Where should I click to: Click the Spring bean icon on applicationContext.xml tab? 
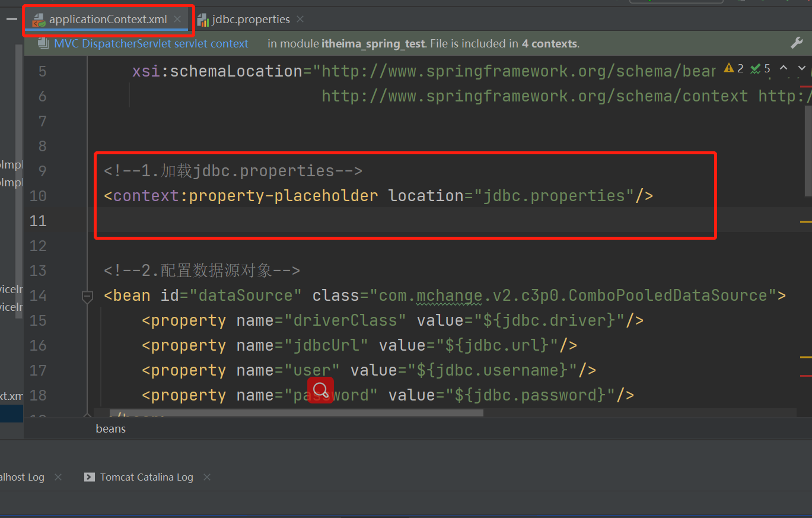[39, 18]
